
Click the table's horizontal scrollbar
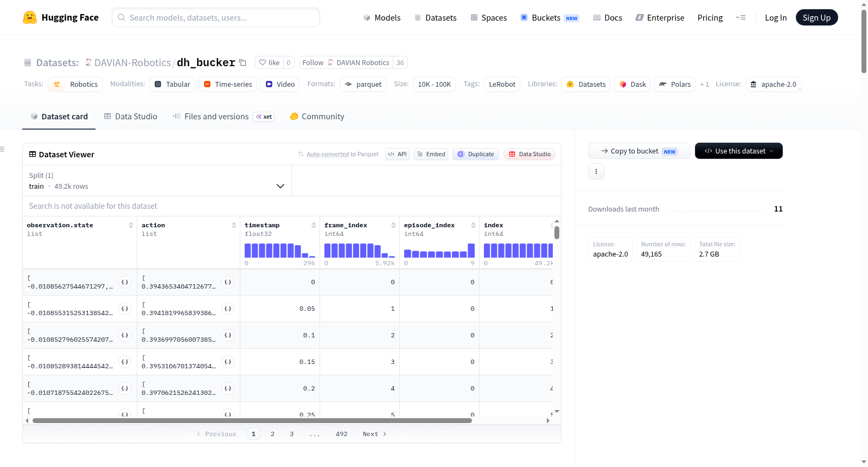(252, 420)
